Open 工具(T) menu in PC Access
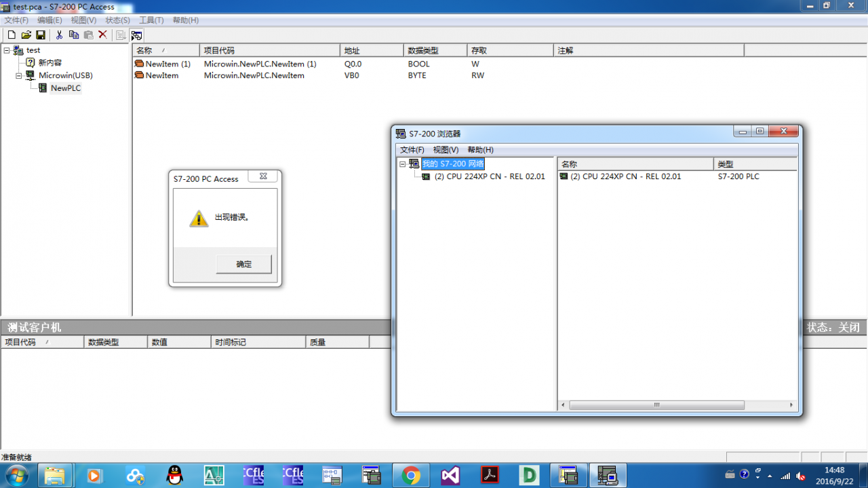The height and width of the screenshot is (488, 868). point(151,20)
